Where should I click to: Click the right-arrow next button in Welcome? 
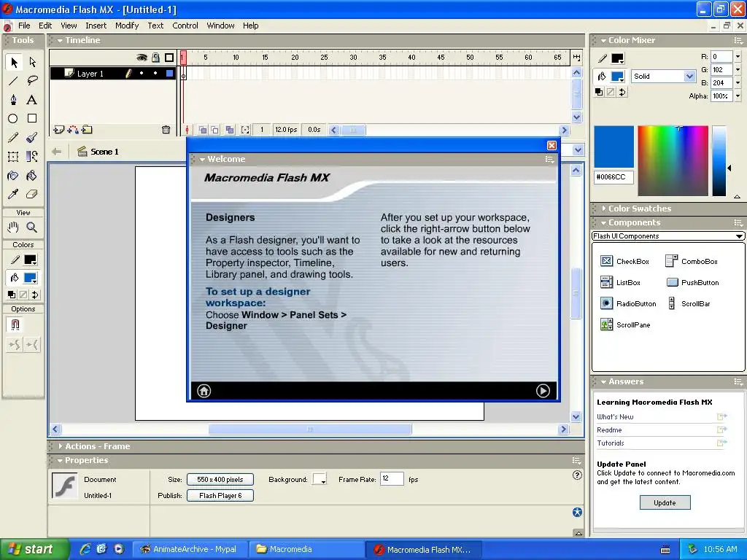(x=543, y=391)
